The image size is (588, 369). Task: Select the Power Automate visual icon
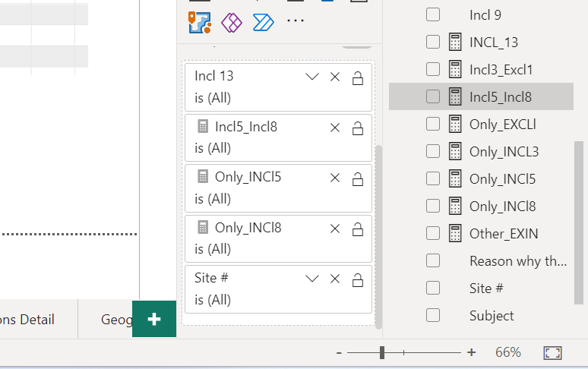pos(264,23)
